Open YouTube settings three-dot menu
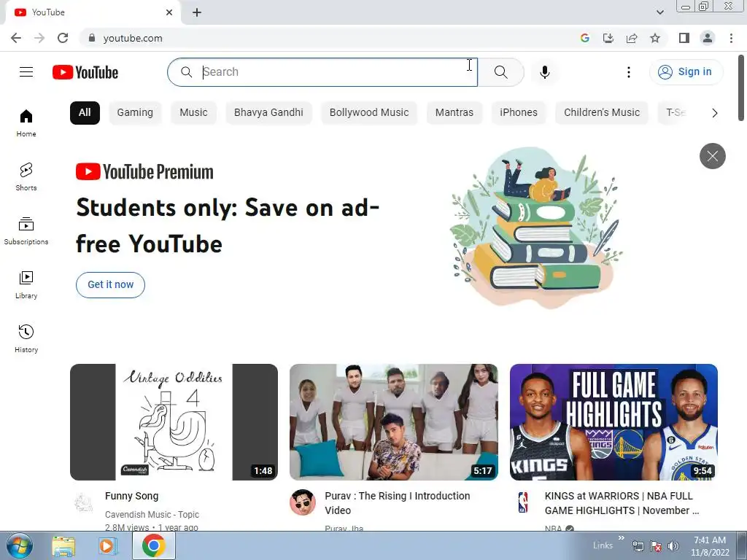Screen dimensions: 747x560 click(628, 72)
